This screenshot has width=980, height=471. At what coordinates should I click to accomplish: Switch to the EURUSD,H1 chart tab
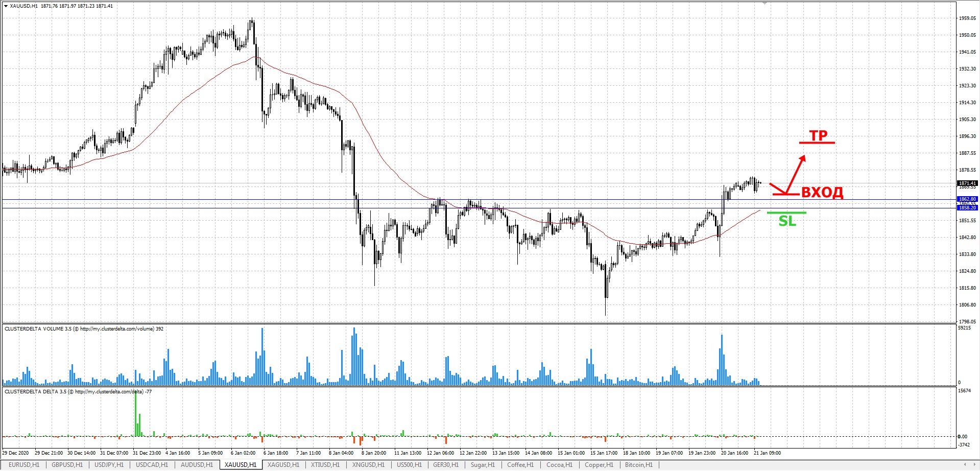24,465
